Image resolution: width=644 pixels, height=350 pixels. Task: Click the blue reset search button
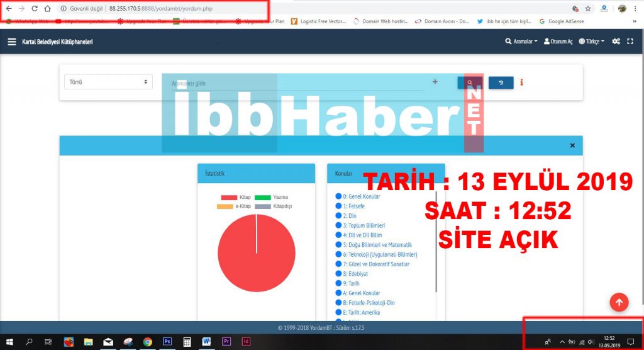[x=501, y=82]
